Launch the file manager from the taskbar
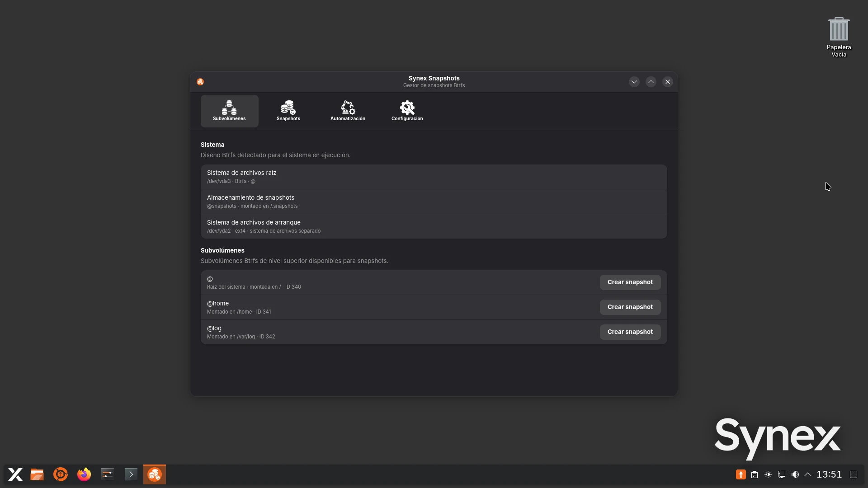 pos(37,474)
